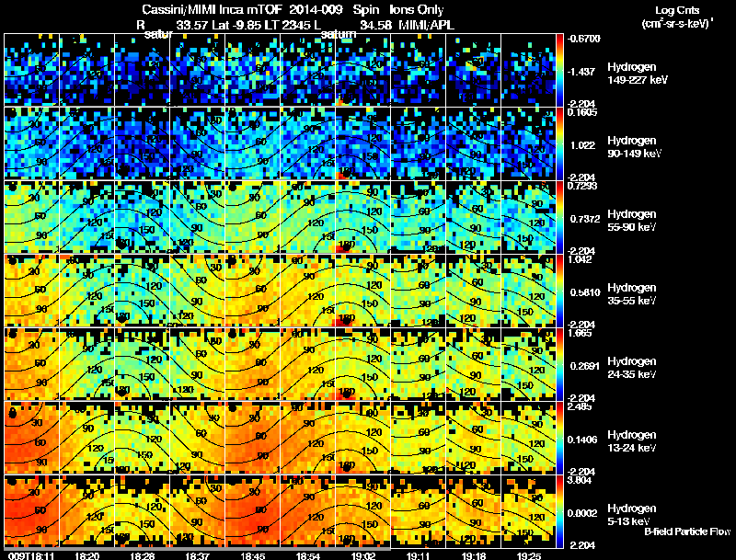
Task: Click the Hydrogen 35-55 keV label
Action: [632, 293]
